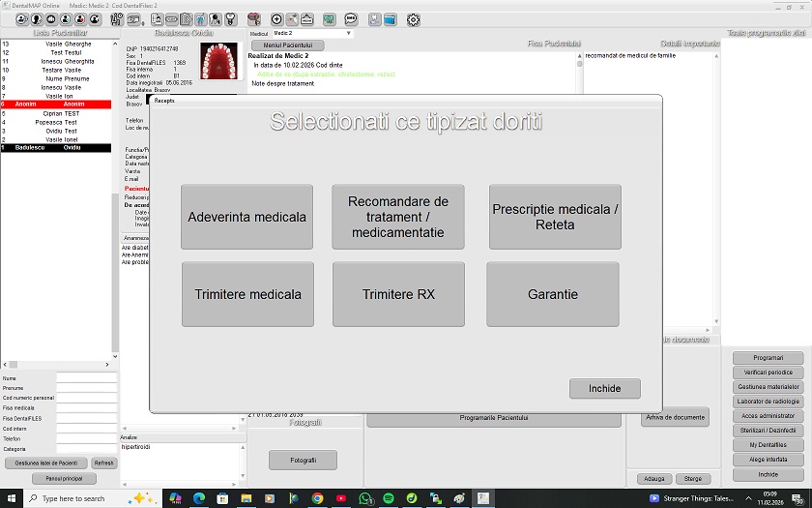Click patient list scroll-right arrow

tap(107, 365)
